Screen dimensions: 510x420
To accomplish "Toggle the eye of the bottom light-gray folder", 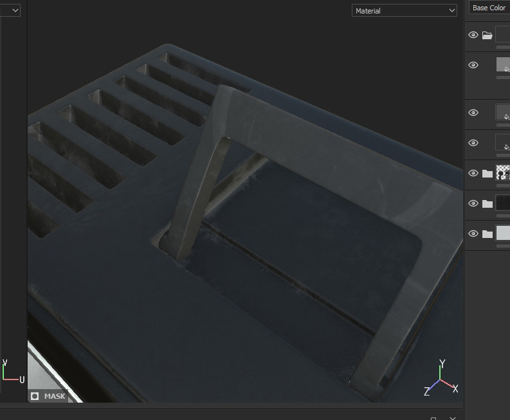I will click(473, 233).
